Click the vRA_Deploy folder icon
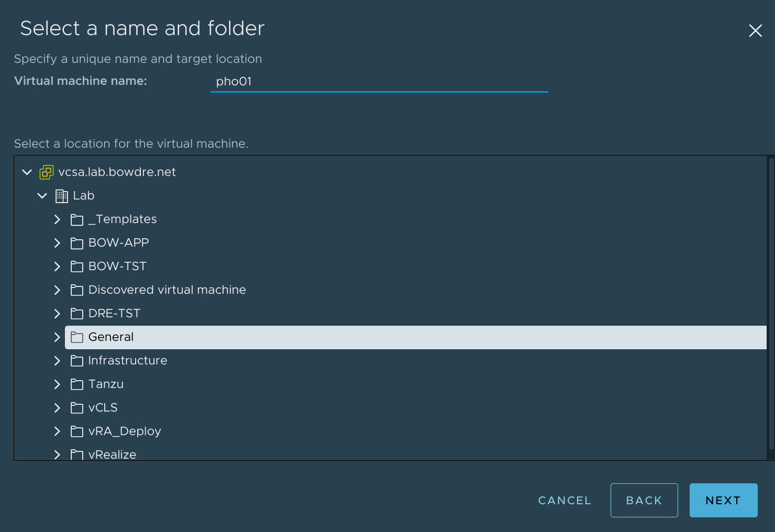Image resolution: width=775 pixels, height=532 pixels. coord(77,431)
